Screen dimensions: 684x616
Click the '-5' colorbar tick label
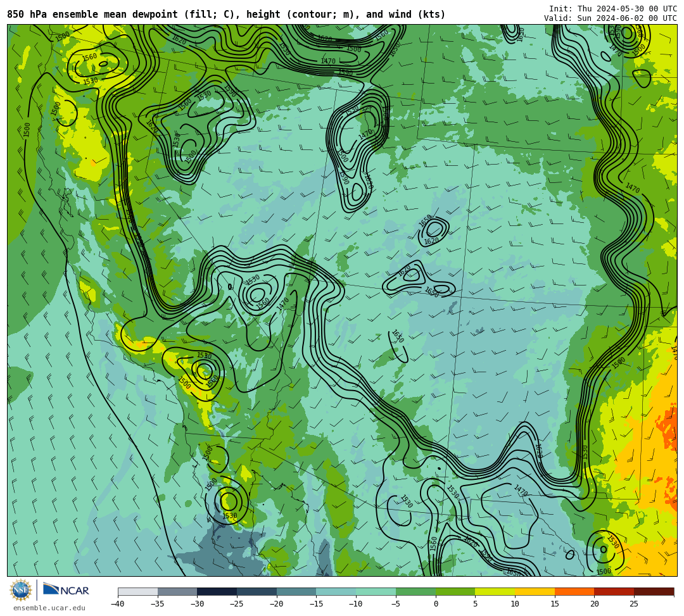coord(396,604)
